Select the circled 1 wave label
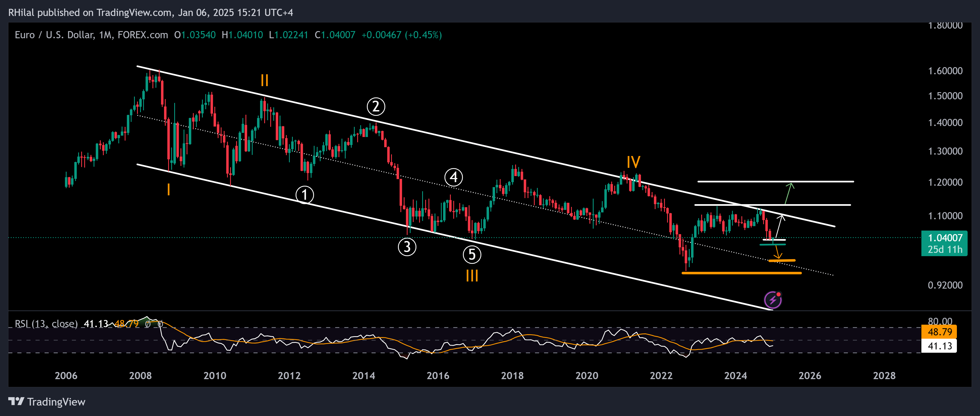This screenshot has height=416, width=980. point(305,195)
